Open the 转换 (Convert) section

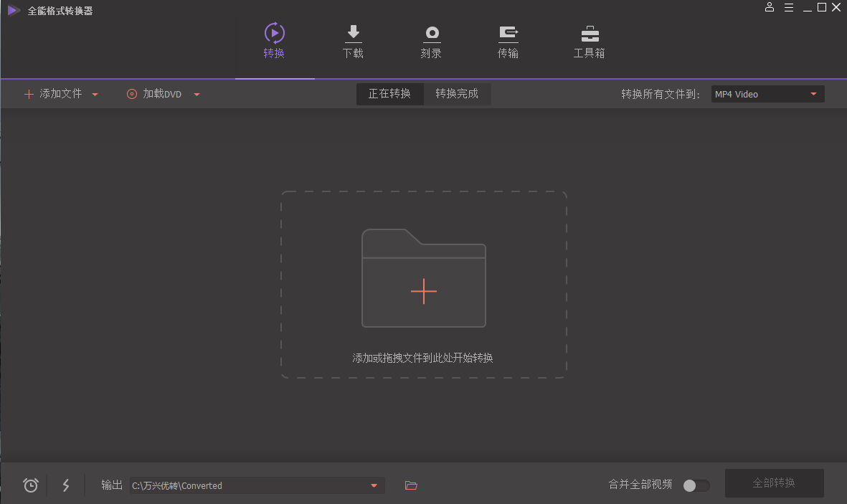point(274,41)
